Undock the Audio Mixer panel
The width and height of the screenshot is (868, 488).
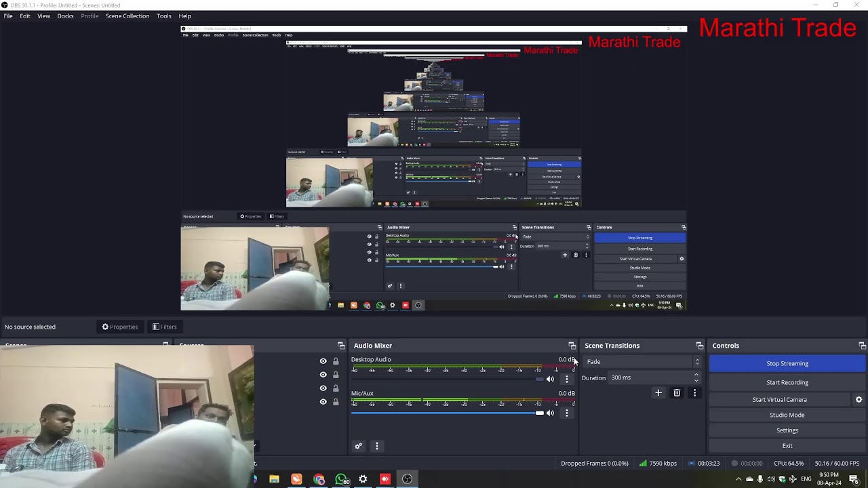572,346
